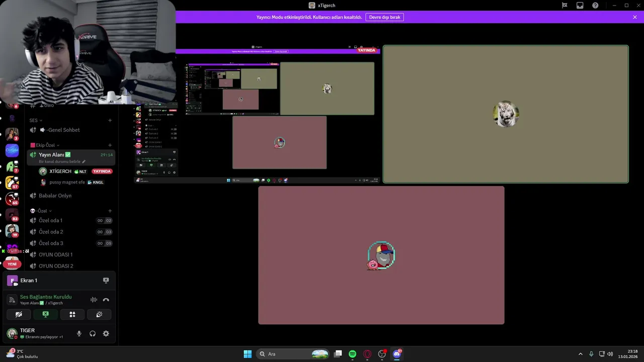Select the pink tile with capped avatar
This screenshot has width=644, height=362.
pos(381,255)
